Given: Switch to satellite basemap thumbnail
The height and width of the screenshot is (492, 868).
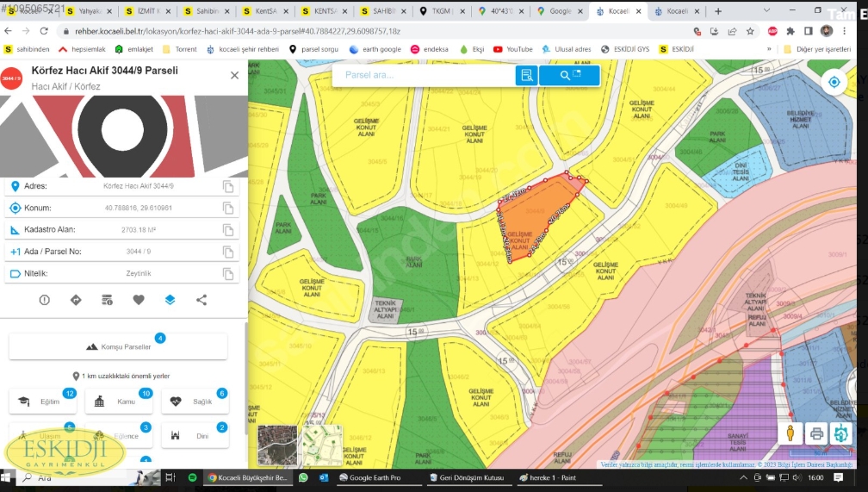Looking at the screenshot, I should (x=277, y=445).
